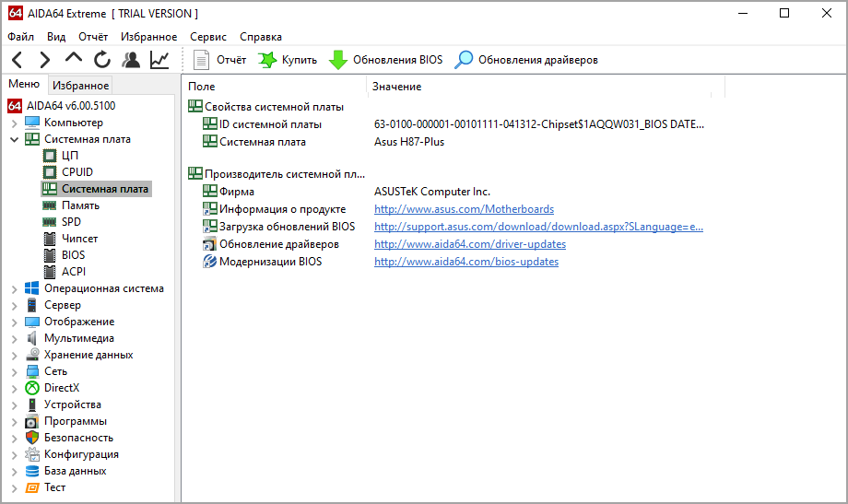
Task: Go back with the left arrow toolbar icon
Action: tap(18, 60)
